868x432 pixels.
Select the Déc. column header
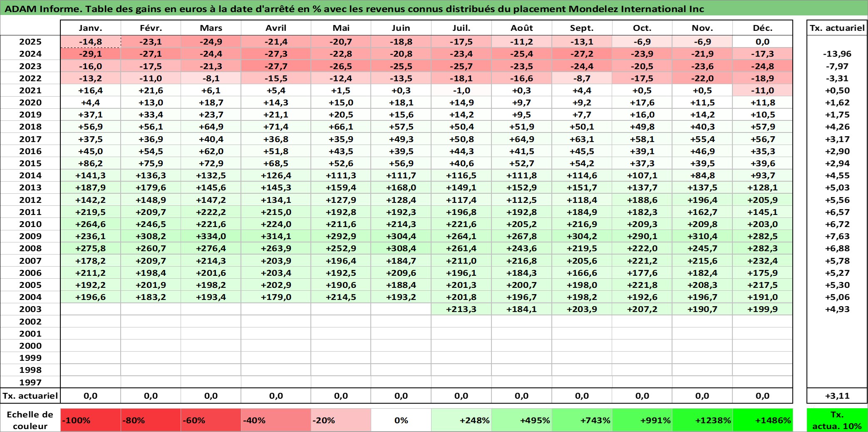click(762, 28)
